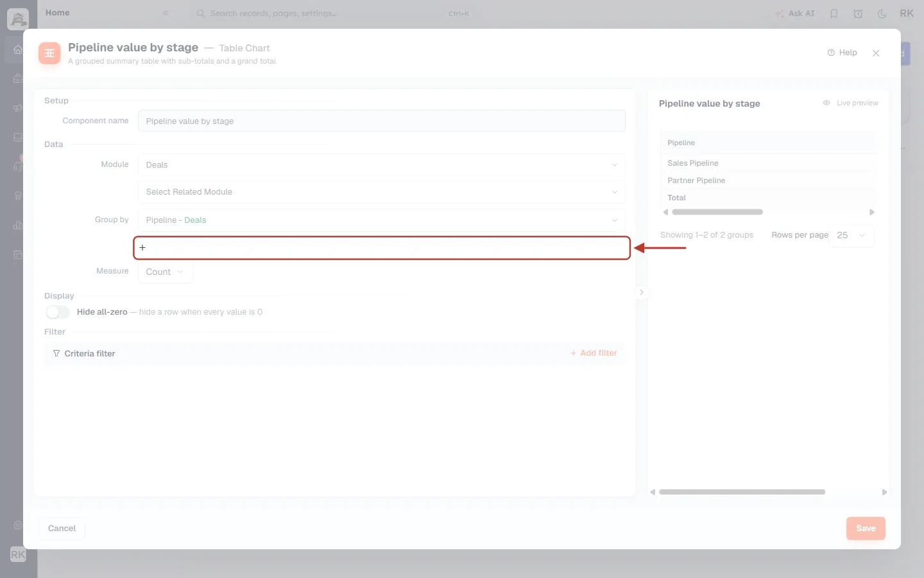Click the Ask AI button label

tap(801, 13)
